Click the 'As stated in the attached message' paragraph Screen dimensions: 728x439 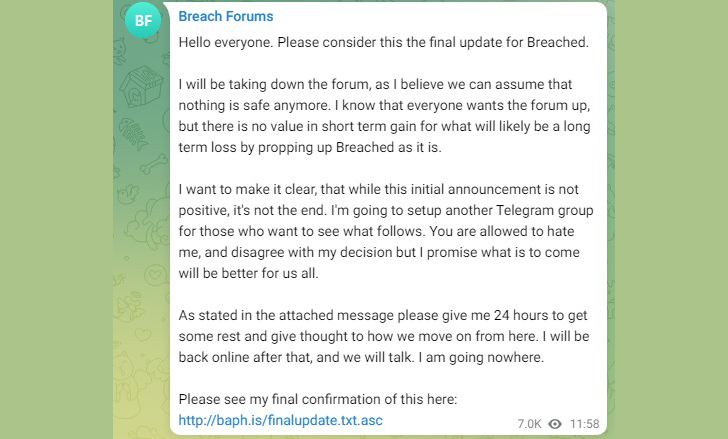384,336
